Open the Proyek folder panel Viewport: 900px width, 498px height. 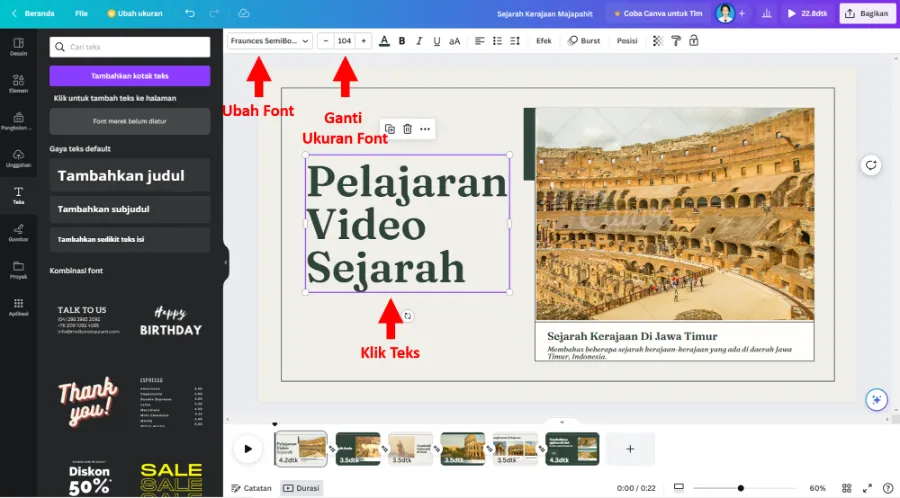coord(18,270)
